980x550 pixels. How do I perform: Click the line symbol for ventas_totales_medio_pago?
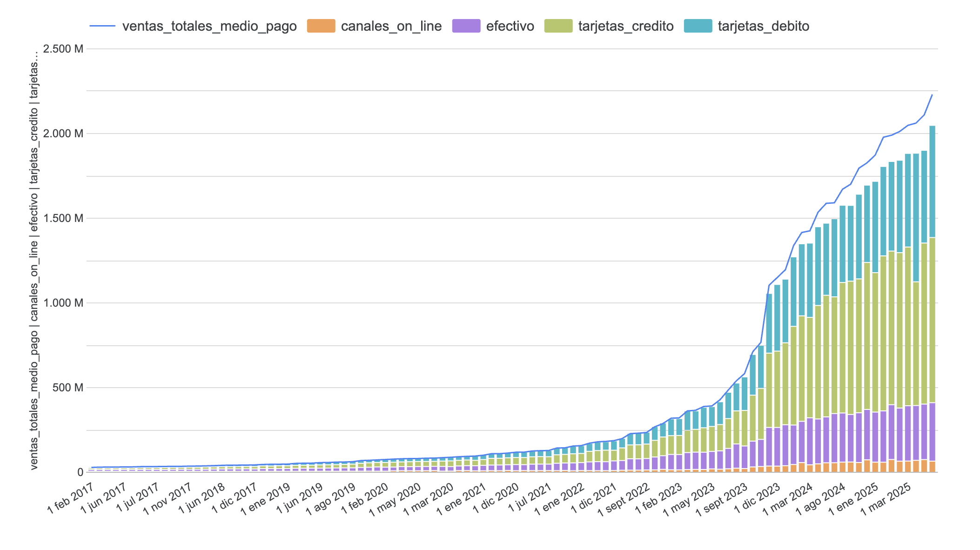[103, 27]
